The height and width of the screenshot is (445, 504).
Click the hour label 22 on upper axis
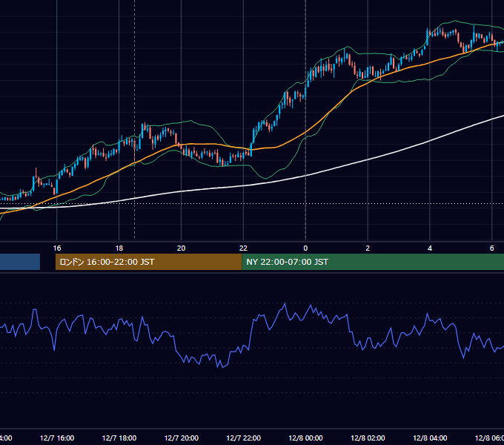(x=243, y=248)
